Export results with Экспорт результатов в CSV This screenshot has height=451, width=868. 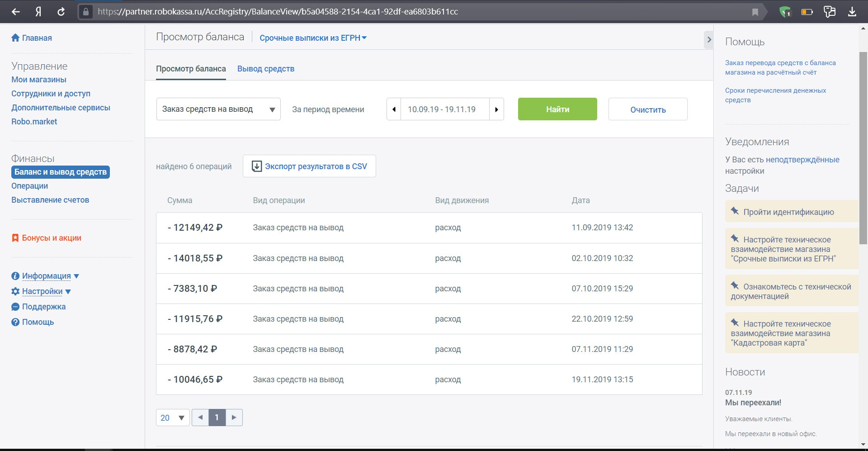tap(309, 166)
